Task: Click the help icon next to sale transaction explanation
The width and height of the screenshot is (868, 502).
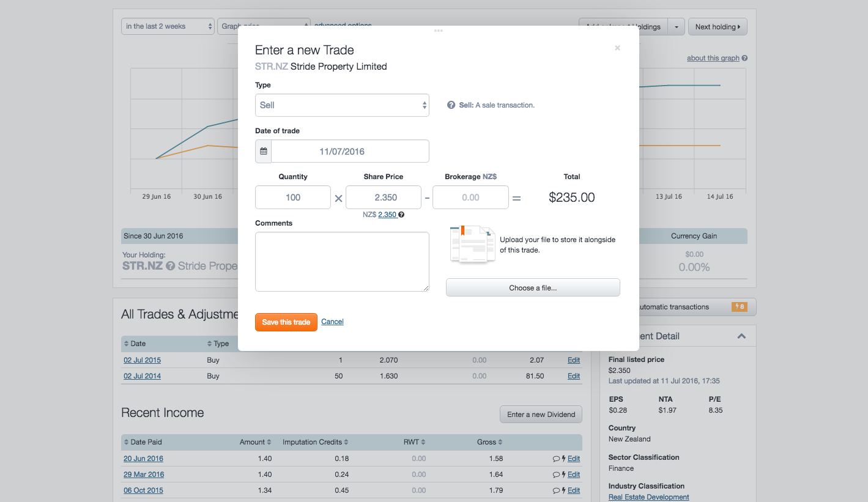Action: click(x=451, y=105)
